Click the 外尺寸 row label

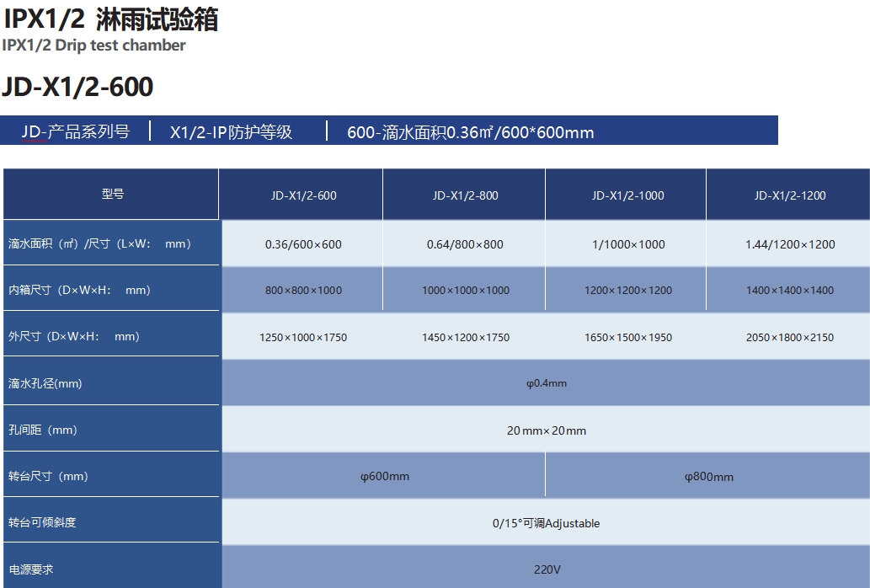[74, 336]
